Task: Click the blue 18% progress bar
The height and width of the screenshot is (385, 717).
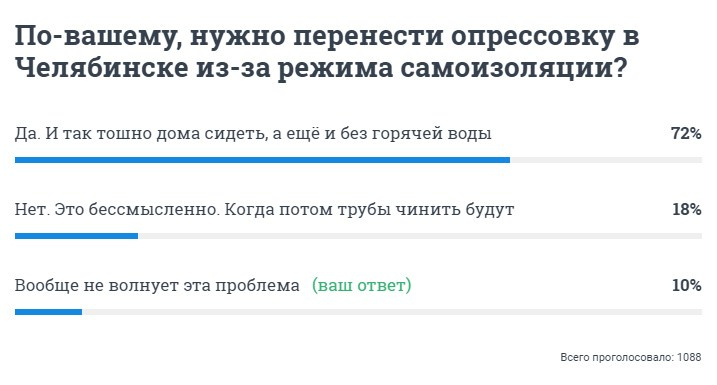Action: tap(76, 236)
